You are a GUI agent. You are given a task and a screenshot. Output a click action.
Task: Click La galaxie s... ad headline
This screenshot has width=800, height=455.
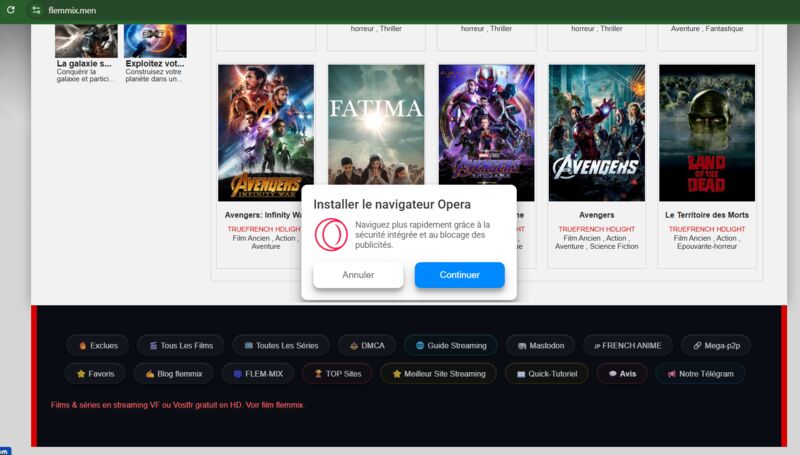[x=84, y=64]
